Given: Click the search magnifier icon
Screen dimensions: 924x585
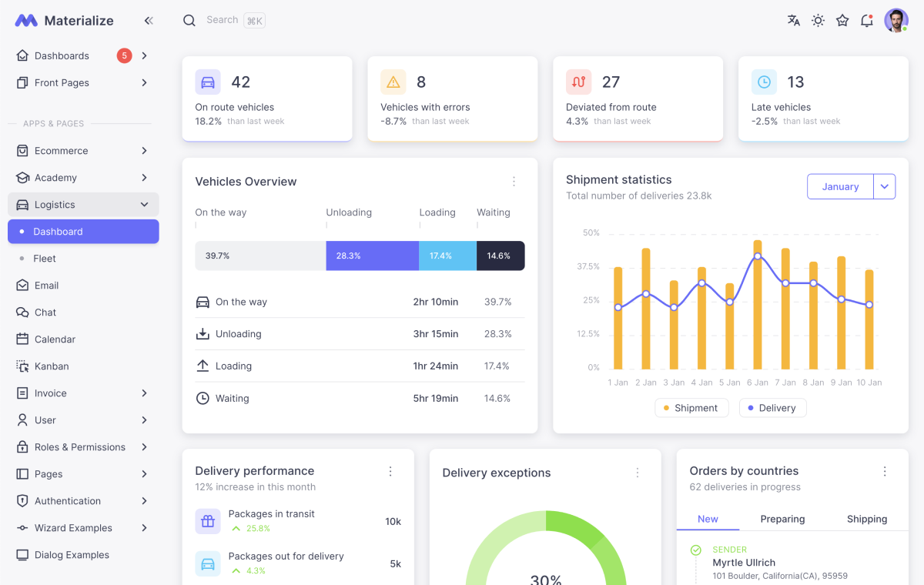Looking at the screenshot, I should click(x=189, y=21).
